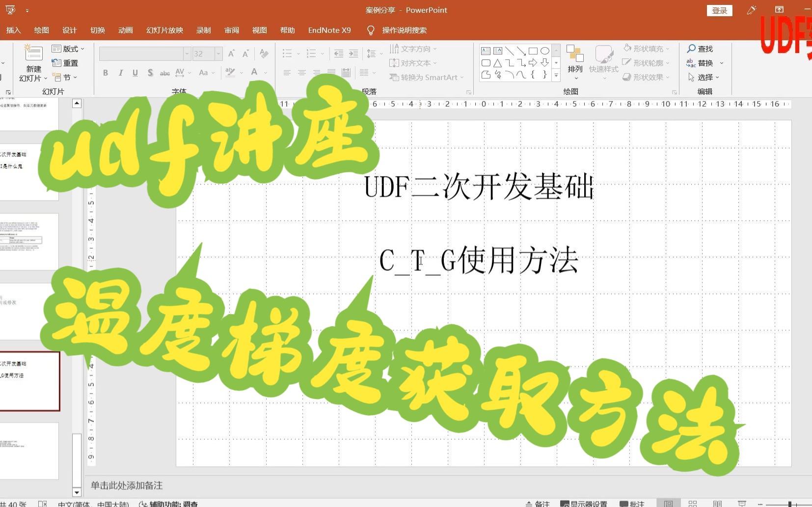
Task: Open the font size 32 dropdown arrow
Action: pos(218,53)
